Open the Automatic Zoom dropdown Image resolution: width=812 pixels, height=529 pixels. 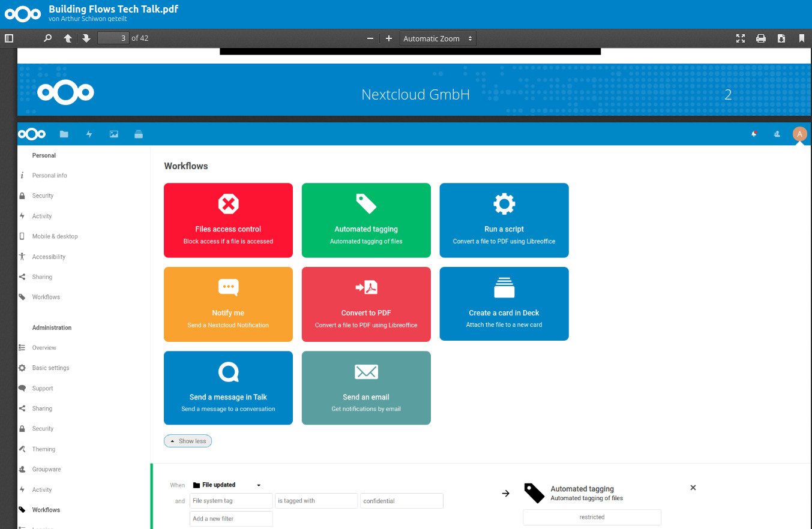click(x=438, y=38)
